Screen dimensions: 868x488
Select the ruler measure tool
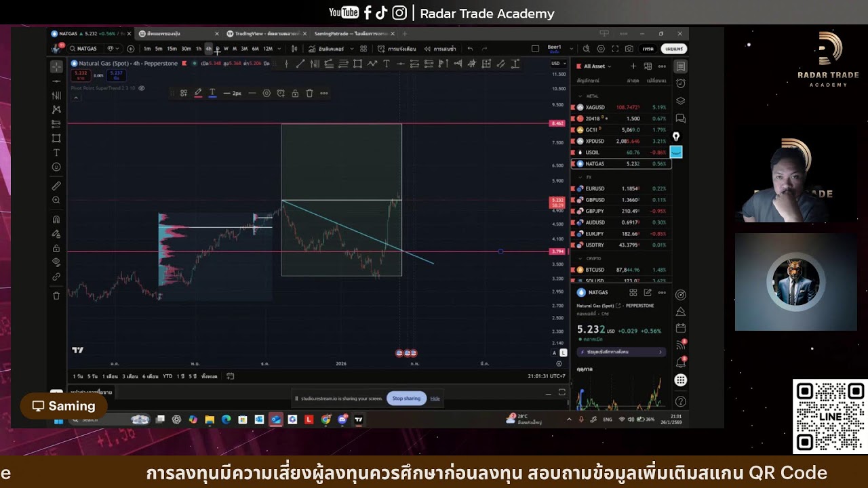click(x=56, y=186)
